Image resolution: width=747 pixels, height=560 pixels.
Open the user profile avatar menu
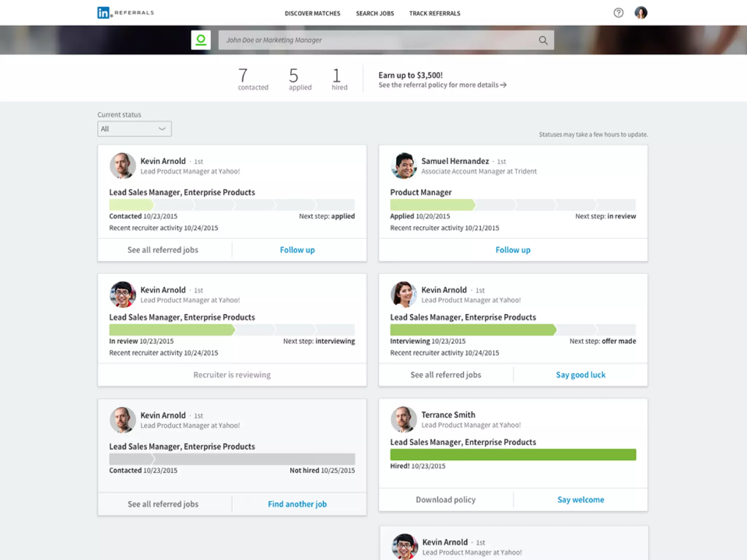(x=640, y=13)
